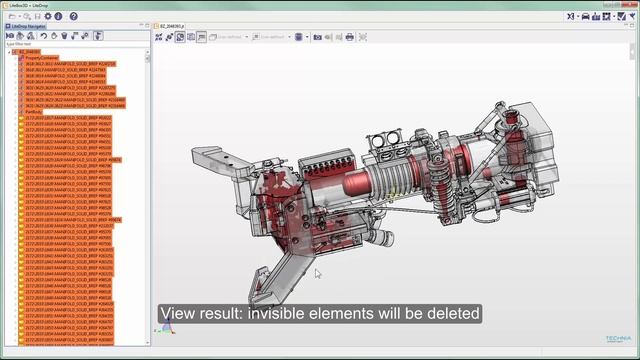Collapse the root tree node
Viewport: 640px width, 360px height.
pos(9,52)
